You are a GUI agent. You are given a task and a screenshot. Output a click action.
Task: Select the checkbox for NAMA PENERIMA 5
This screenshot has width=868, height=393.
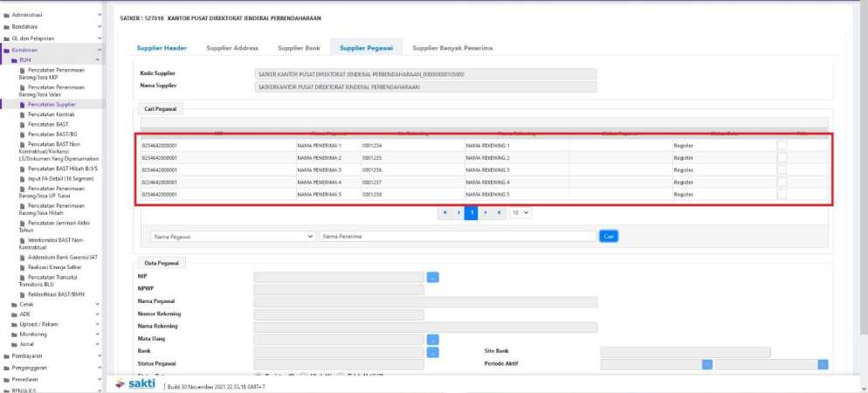coord(782,194)
